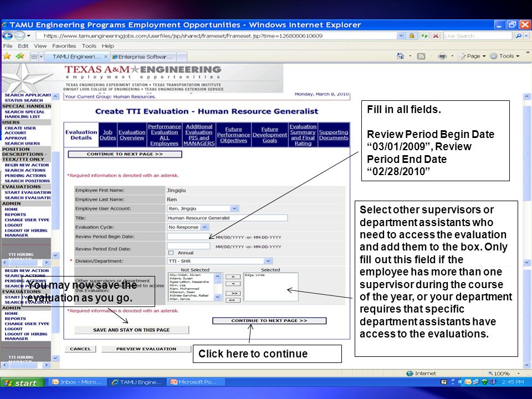Open the File menu
This screenshot has height=399, width=532.
click(x=7, y=46)
